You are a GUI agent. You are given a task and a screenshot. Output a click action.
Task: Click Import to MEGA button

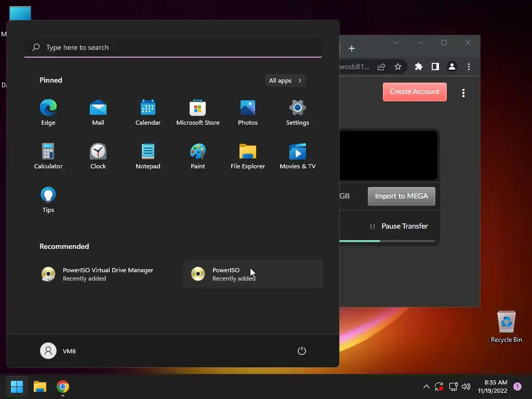[x=402, y=196]
